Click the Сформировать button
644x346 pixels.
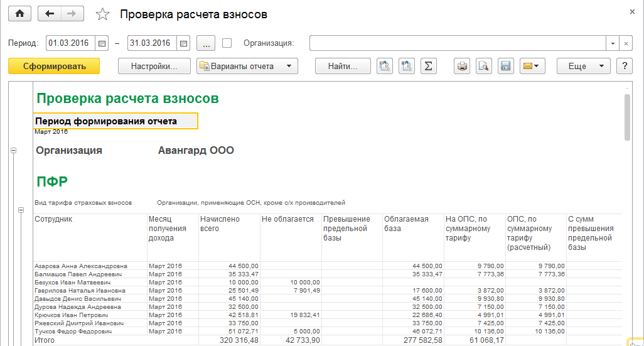(x=54, y=66)
